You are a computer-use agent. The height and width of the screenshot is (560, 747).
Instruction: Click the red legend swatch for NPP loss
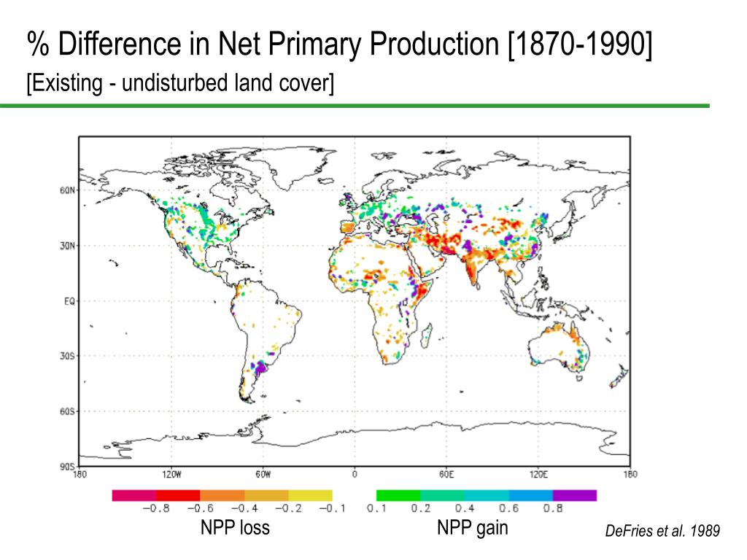[x=178, y=495]
